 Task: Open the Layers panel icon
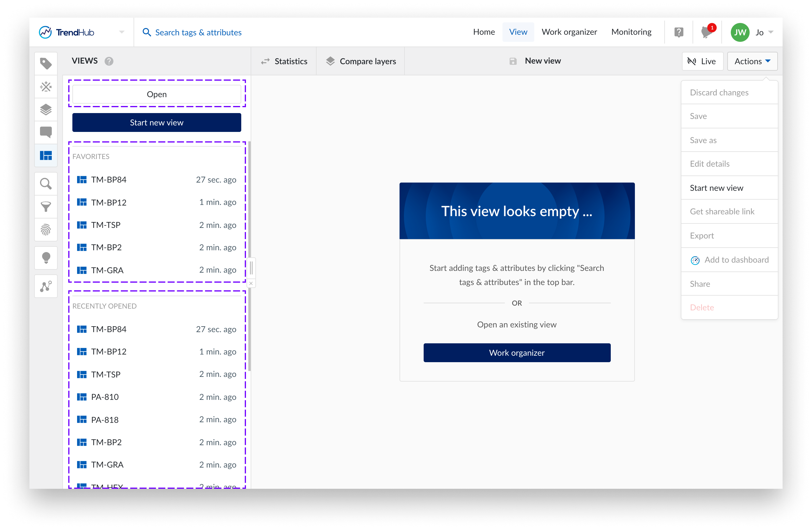click(x=46, y=110)
